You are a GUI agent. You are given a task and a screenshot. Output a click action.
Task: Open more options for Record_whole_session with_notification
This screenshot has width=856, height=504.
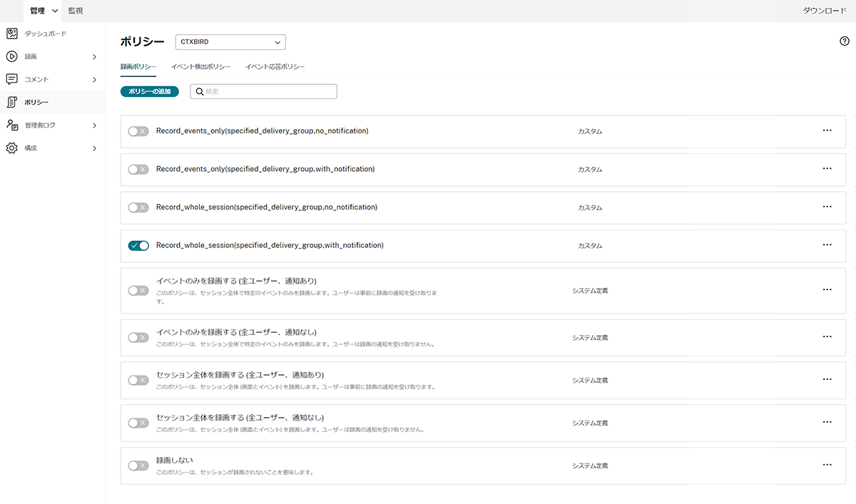(827, 245)
